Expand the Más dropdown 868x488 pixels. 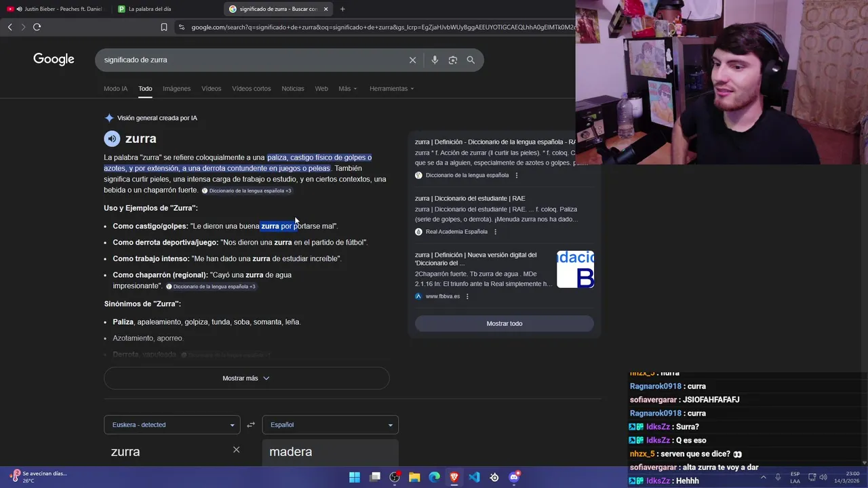click(x=348, y=89)
